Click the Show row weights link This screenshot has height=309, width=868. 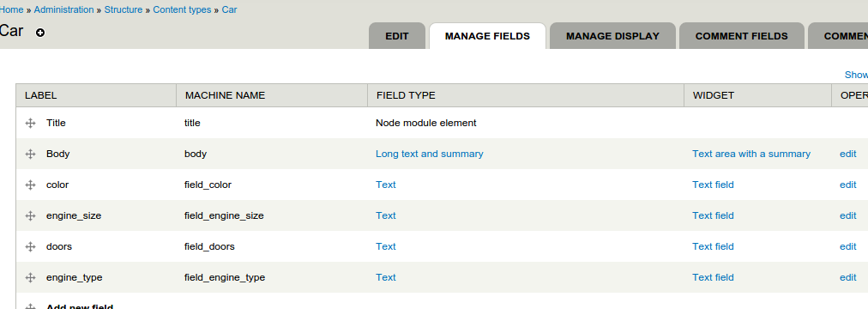tap(856, 75)
